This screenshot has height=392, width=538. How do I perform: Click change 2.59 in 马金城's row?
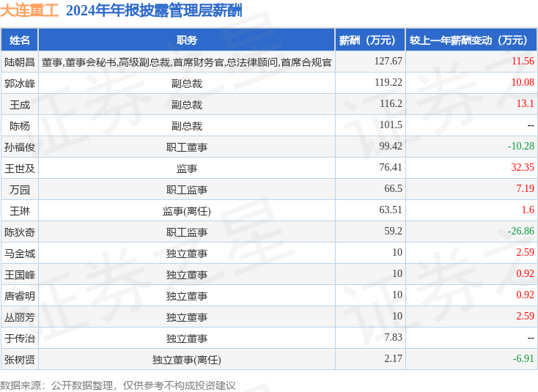coord(526,252)
